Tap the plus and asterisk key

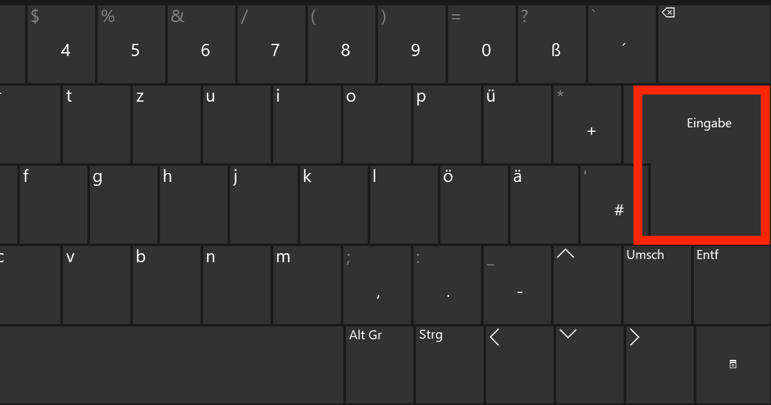587,124
